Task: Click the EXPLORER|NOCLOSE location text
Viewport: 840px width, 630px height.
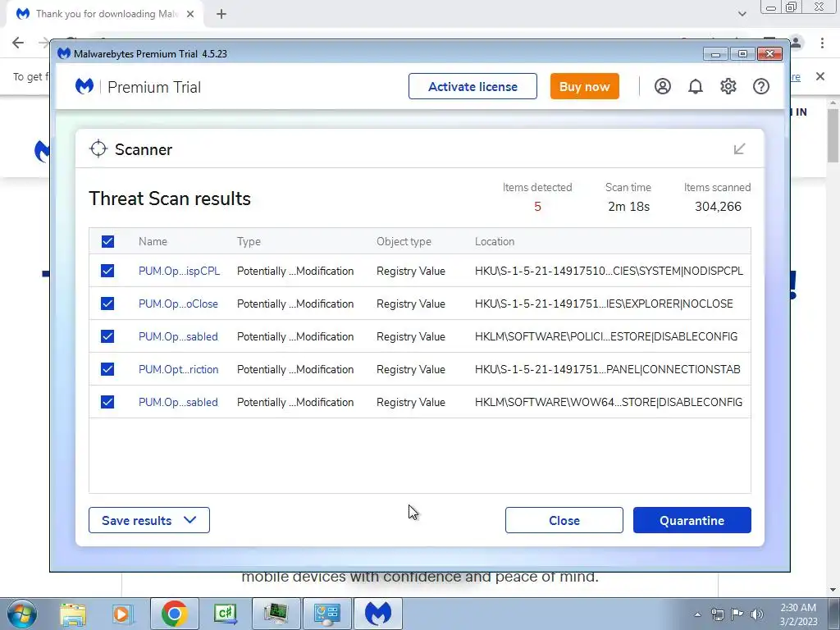Action: point(604,304)
